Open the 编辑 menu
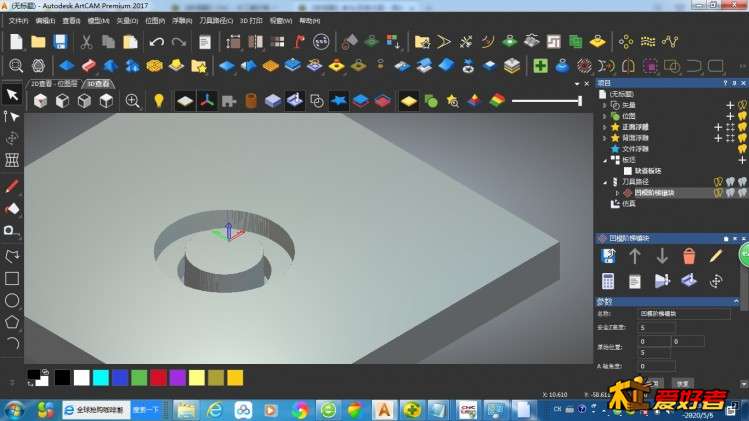The image size is (749, 421). pos(45,21)
